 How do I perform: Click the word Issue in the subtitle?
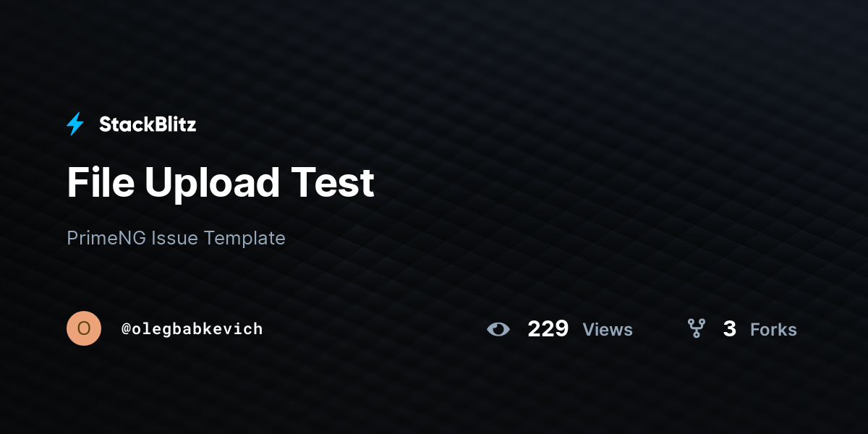[x=174, y=238]
